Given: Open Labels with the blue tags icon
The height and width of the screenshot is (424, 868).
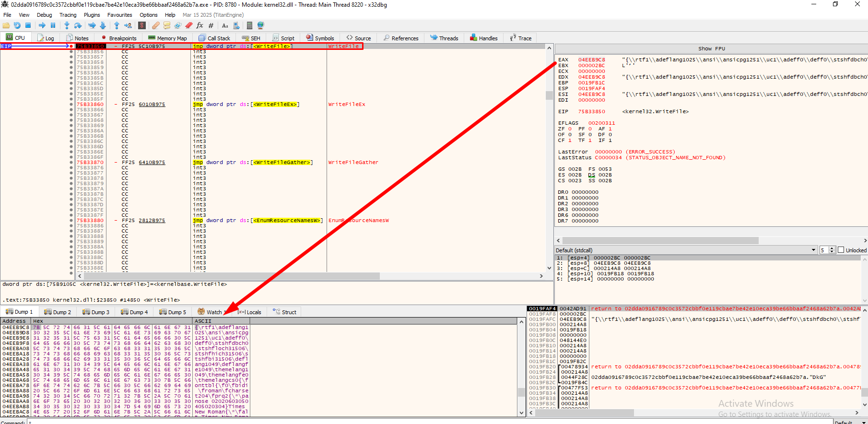Looking at the screenshot, I should pos(178,25).
